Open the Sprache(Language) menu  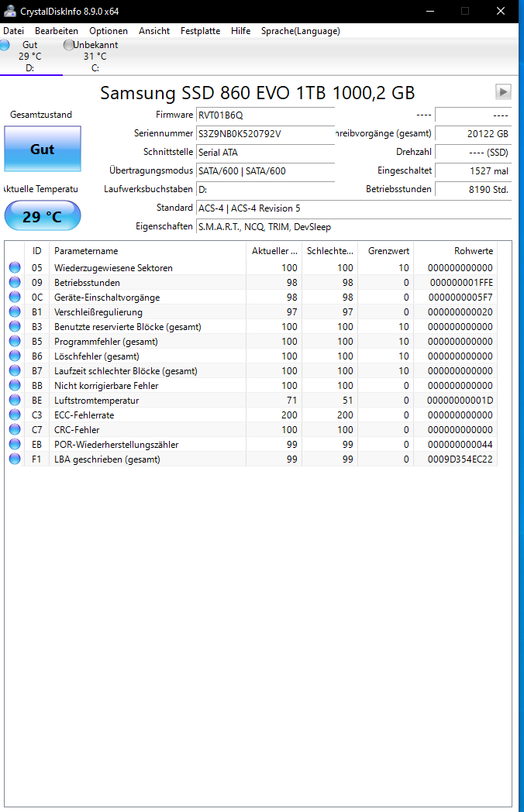pyautogui.click(x=301, y=31)
